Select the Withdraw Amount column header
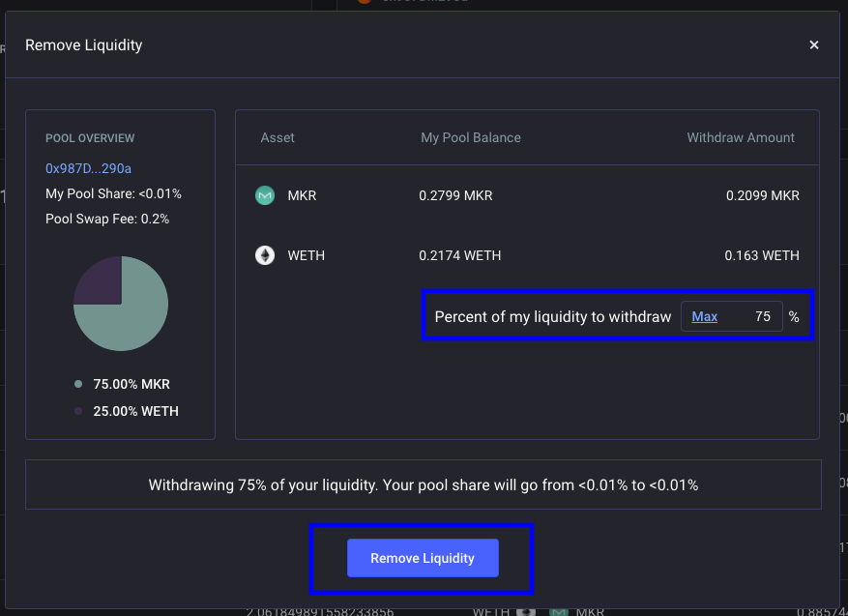848x616 pixels. click(x=741, y=138)
